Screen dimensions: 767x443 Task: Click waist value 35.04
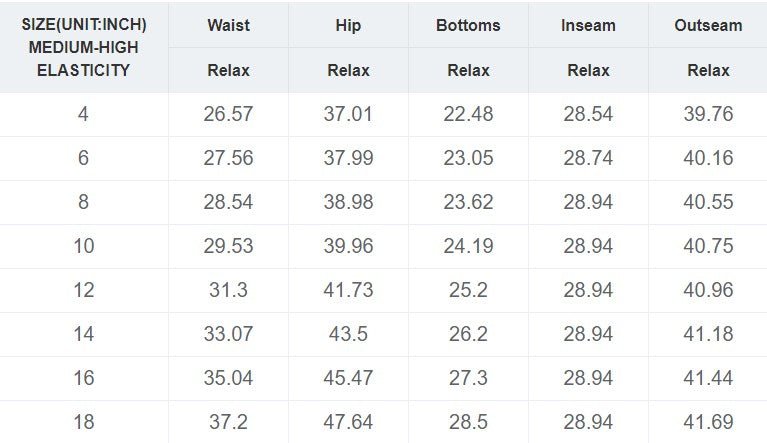pyautogui.click(x=228, y=378)
